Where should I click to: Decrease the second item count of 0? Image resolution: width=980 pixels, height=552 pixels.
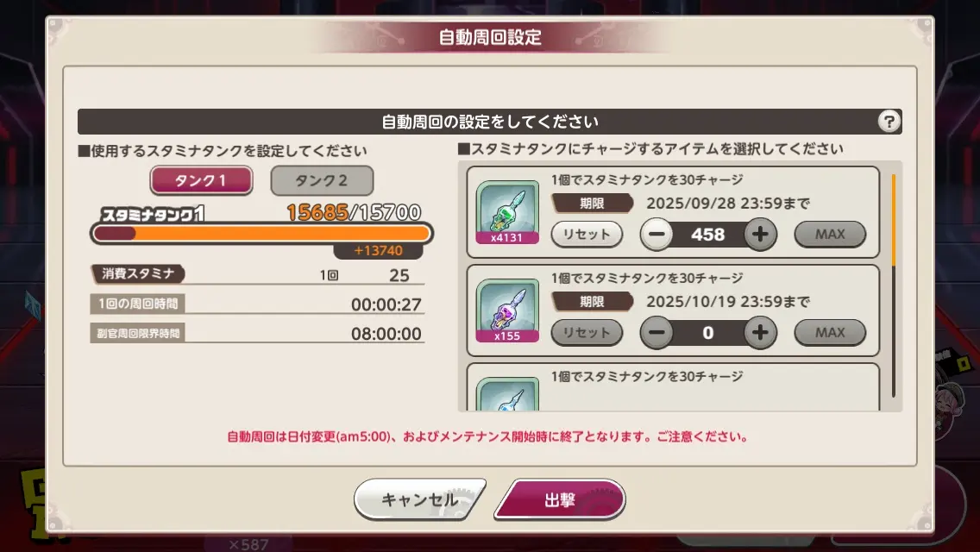(x=656, y=333)
